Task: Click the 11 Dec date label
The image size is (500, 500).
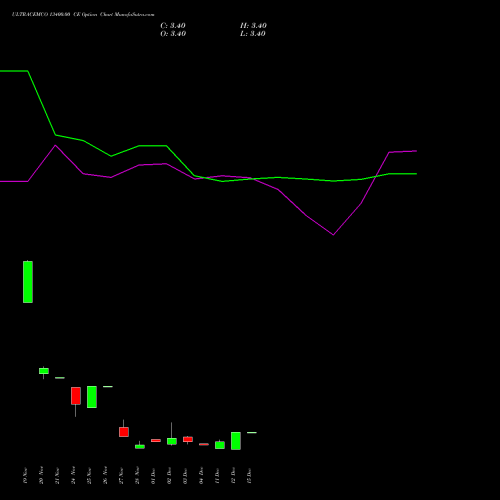Action: point(217,475)
